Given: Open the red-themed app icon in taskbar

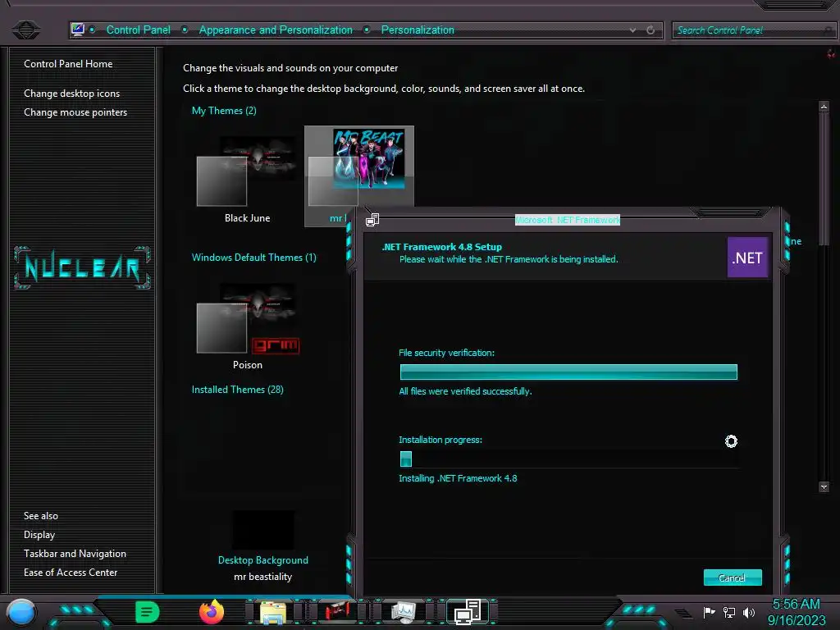Looking at the screenshot, I should tap(337, 611).
